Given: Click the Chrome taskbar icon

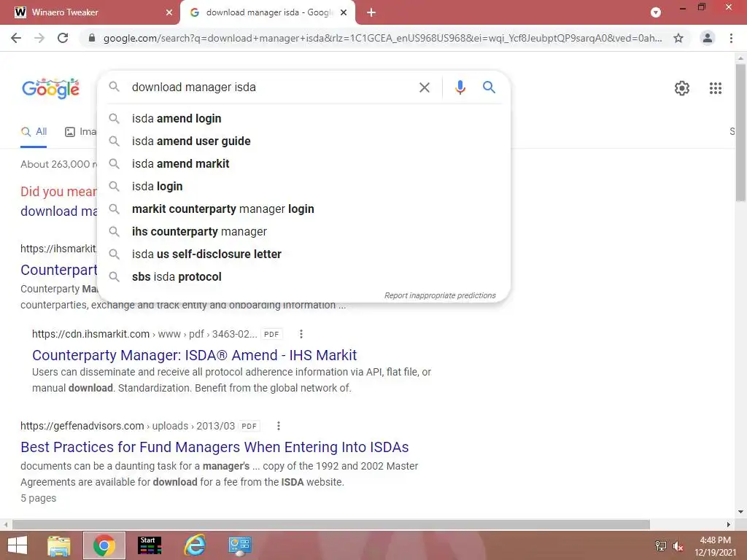Looking at the screenshot, I should pos(104,545).
